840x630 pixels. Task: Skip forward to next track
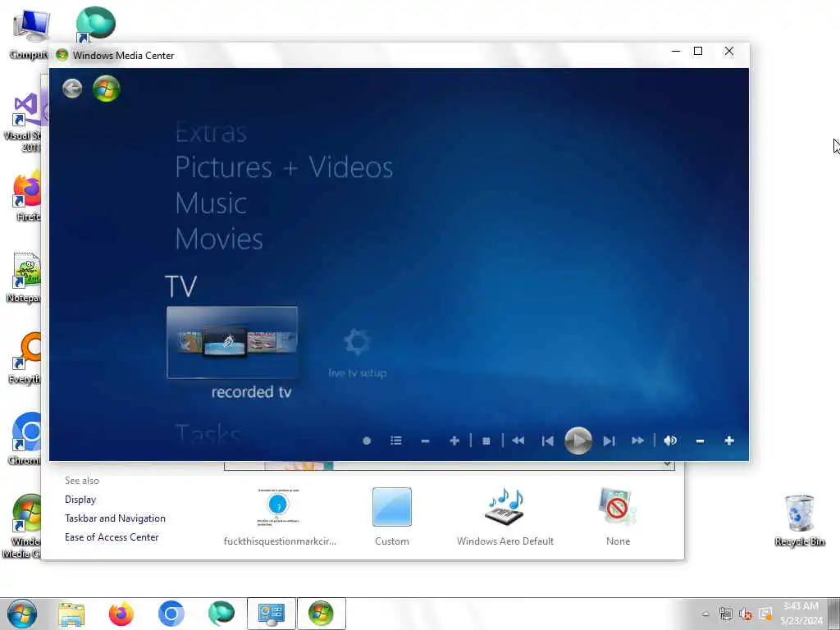(609, 441)
